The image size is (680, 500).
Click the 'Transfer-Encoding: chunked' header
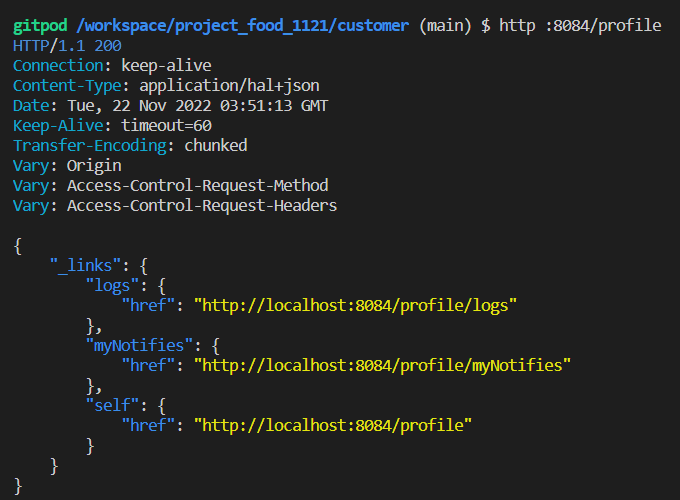[130, 145]
